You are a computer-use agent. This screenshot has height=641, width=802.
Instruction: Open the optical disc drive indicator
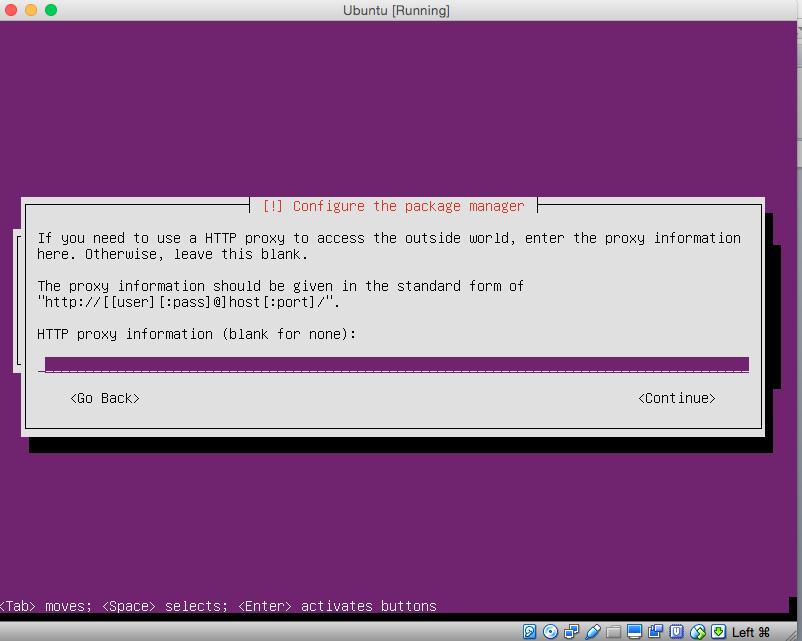pyautogui.click(x=550, y=632)
